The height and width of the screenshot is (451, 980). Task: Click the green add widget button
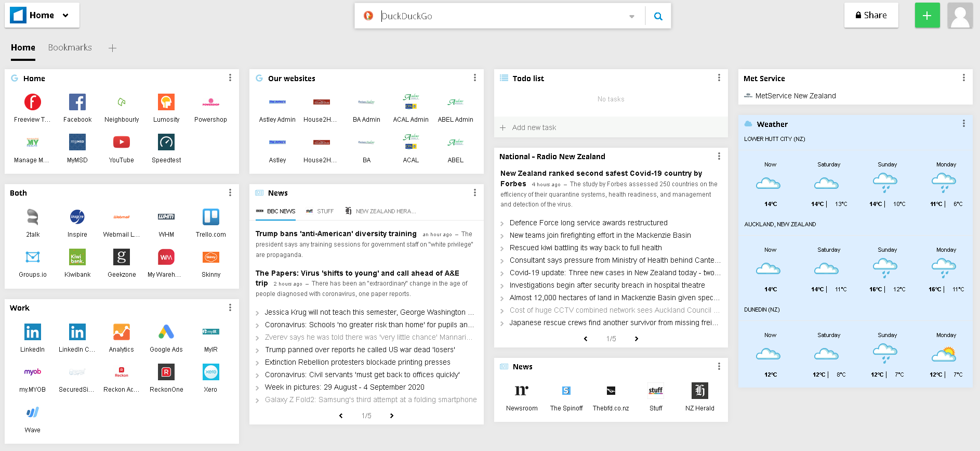[x=927, y=16]
